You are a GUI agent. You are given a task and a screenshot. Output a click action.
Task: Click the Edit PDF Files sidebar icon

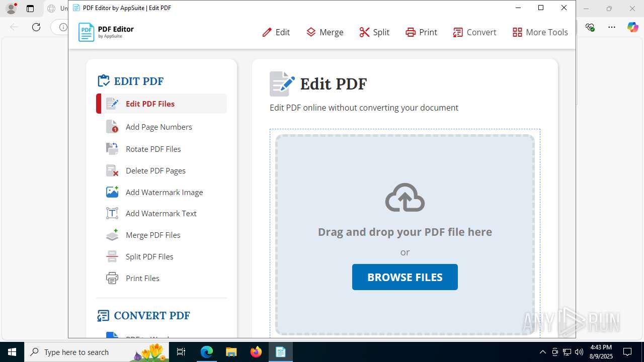pos(112,104)
